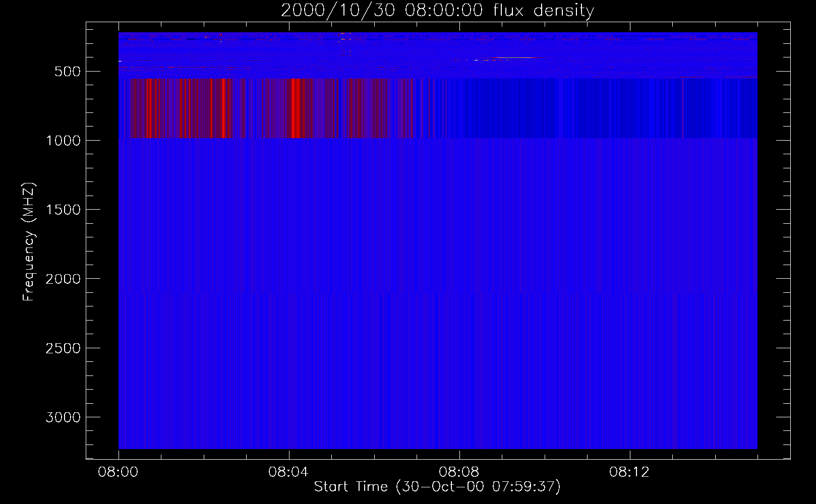The width and height of the screenshot is (816, 504).
Task: Click the bright red burst at 08:04
Action: (x=296, y=108)
